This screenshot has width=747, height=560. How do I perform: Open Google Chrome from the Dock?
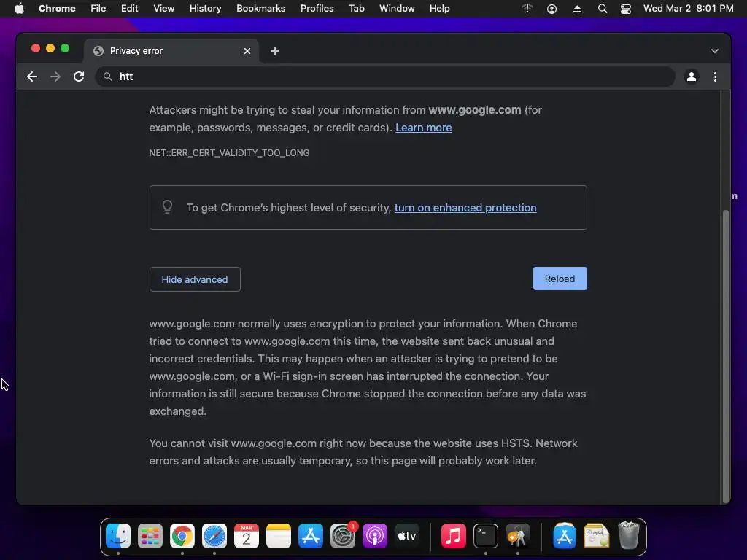click(x=182, y=536)
